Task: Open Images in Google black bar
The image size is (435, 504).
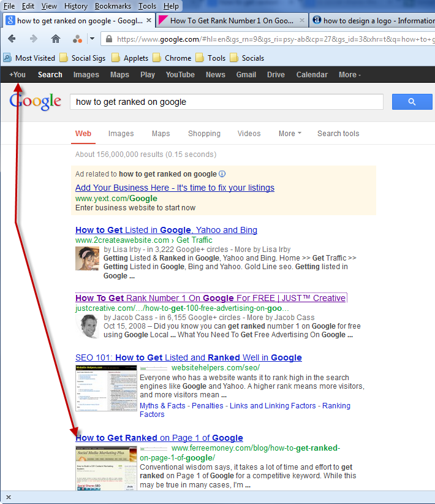Action: pyautogui.click(x=86, y=75)
